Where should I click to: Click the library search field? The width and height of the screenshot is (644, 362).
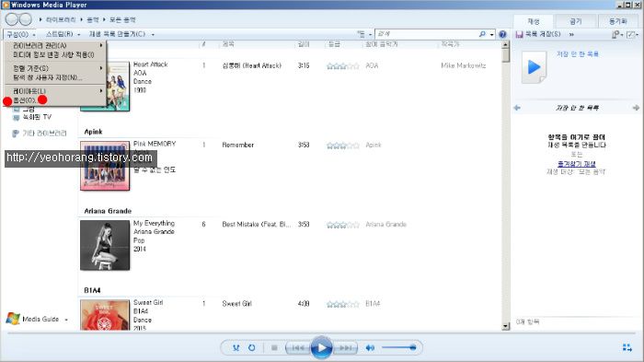427,34
